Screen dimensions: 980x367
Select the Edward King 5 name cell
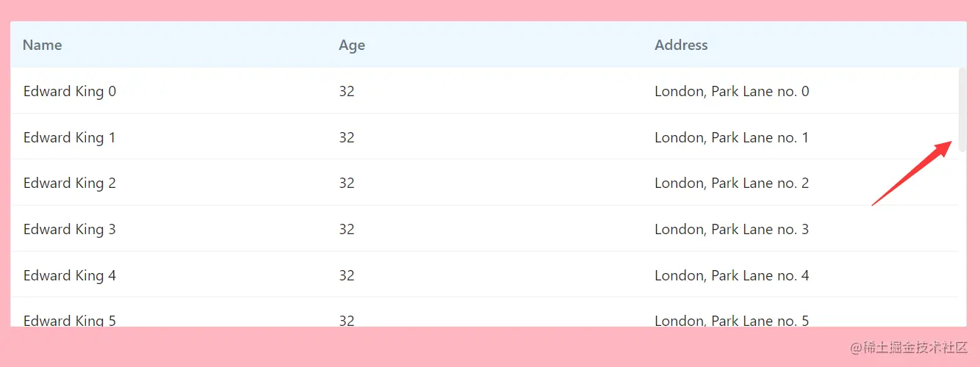point(70,320)
